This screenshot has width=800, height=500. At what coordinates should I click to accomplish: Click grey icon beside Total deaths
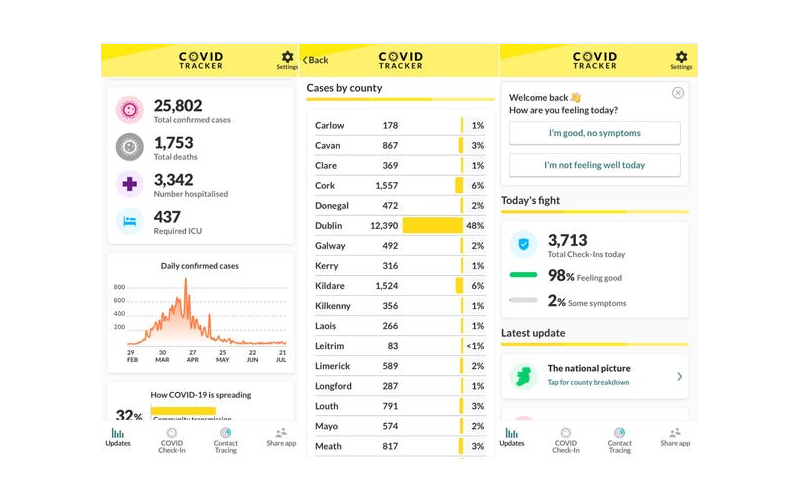point(130,147)
